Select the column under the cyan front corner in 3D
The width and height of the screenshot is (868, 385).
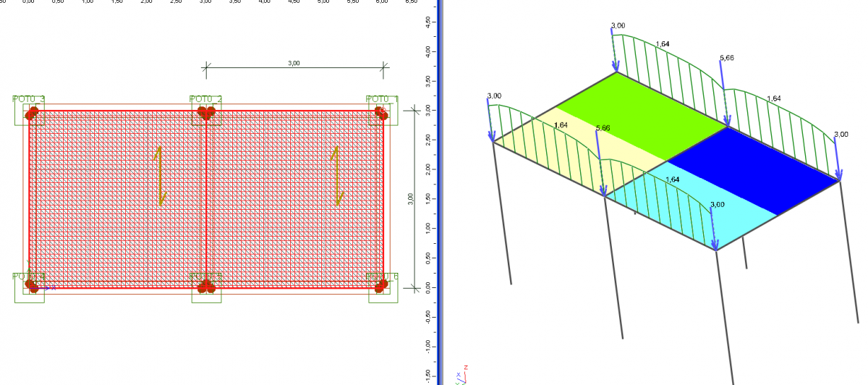(x=725, y=316)
